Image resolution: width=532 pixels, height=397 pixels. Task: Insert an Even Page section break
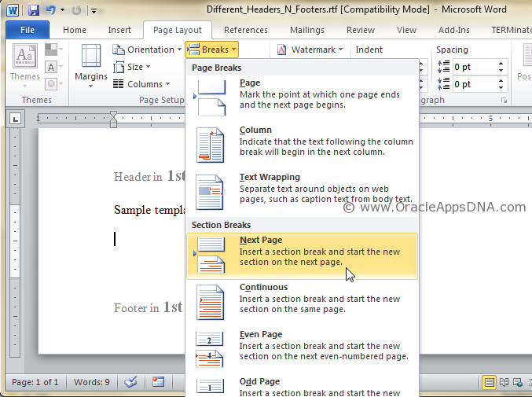coord(302,351)
